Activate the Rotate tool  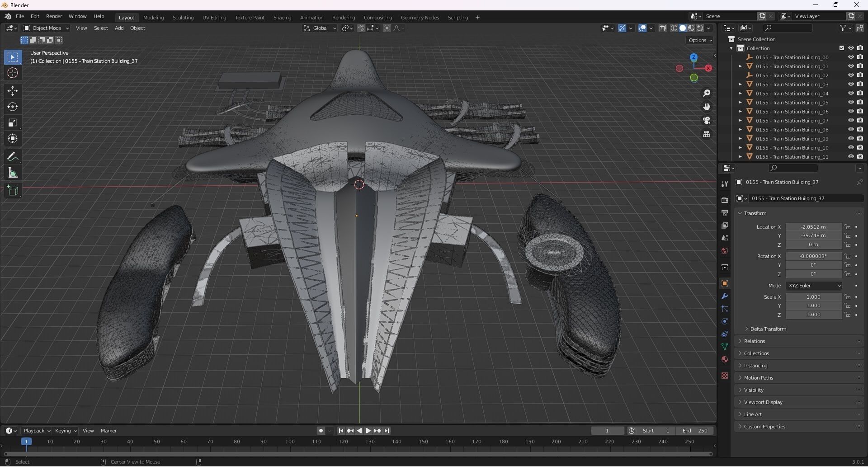13,107
